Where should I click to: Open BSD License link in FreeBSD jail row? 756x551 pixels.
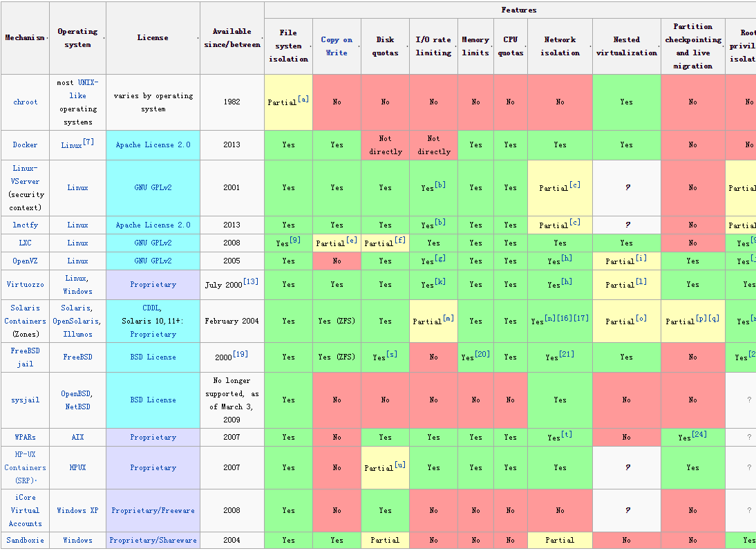[153, 357]
